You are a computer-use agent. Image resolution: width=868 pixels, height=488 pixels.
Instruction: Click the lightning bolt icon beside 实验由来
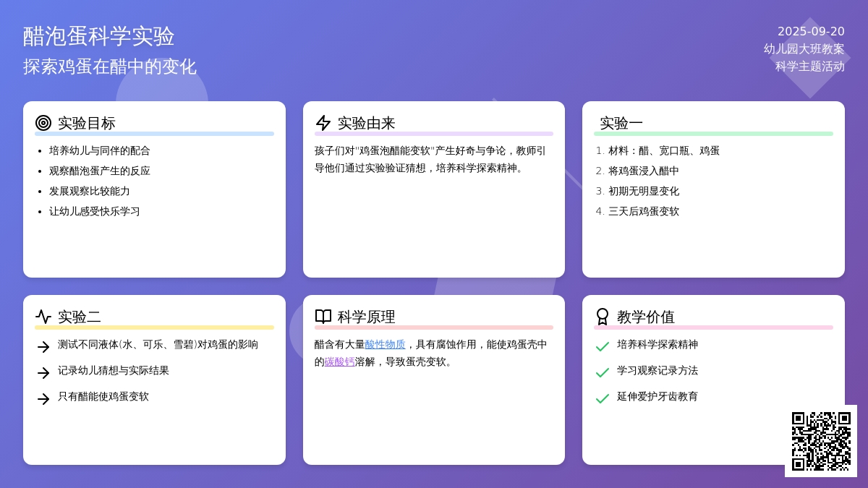[323, 123]
